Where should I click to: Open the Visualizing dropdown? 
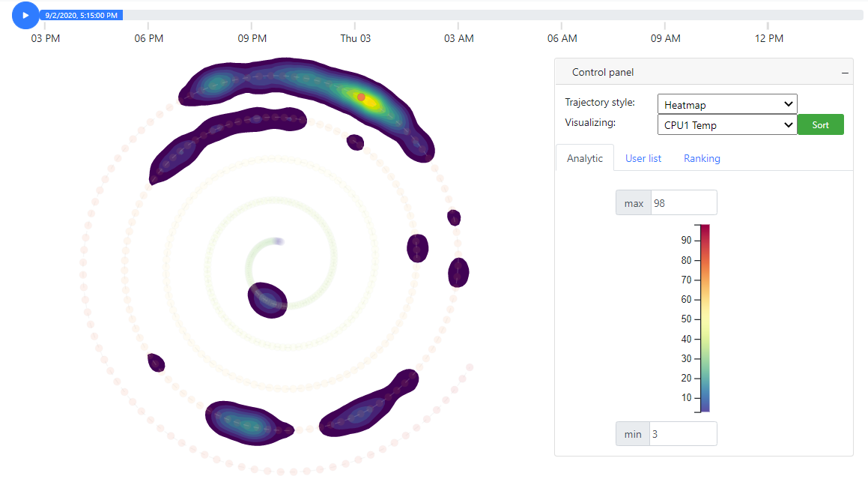pyautogui.click(x=726, y=124)
